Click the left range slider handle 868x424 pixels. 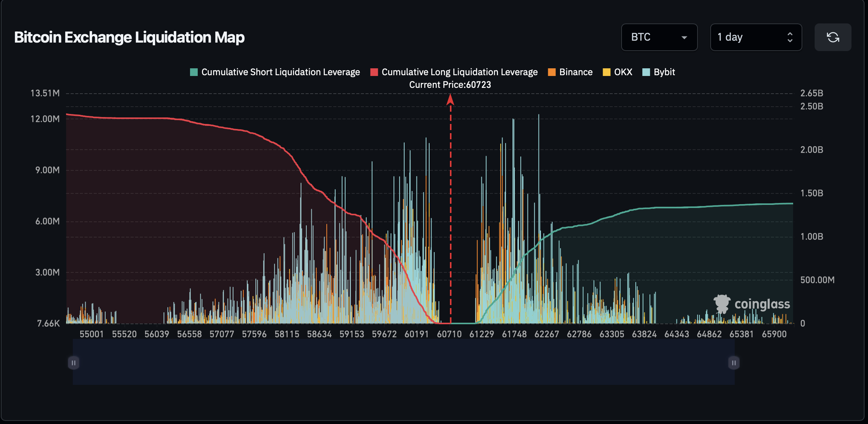pos(73,363)
